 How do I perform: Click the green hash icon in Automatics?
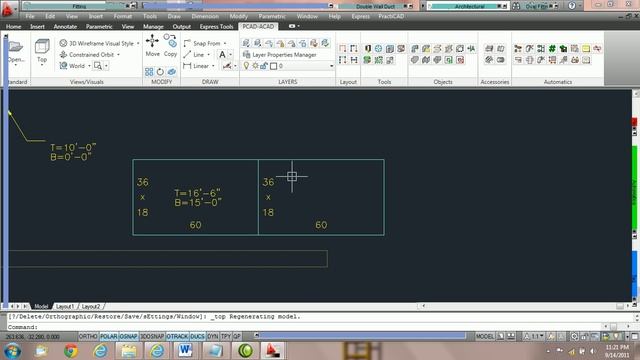point(552,49)
